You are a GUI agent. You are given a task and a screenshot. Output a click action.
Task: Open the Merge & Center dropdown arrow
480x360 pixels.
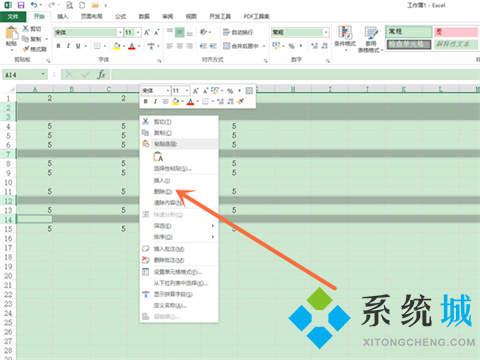point(264,46)
